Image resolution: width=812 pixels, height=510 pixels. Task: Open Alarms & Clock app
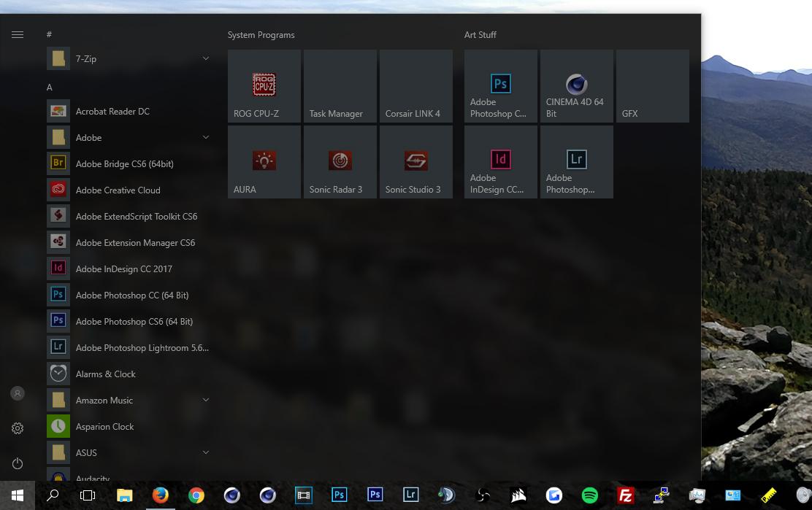tap(129, 374)
